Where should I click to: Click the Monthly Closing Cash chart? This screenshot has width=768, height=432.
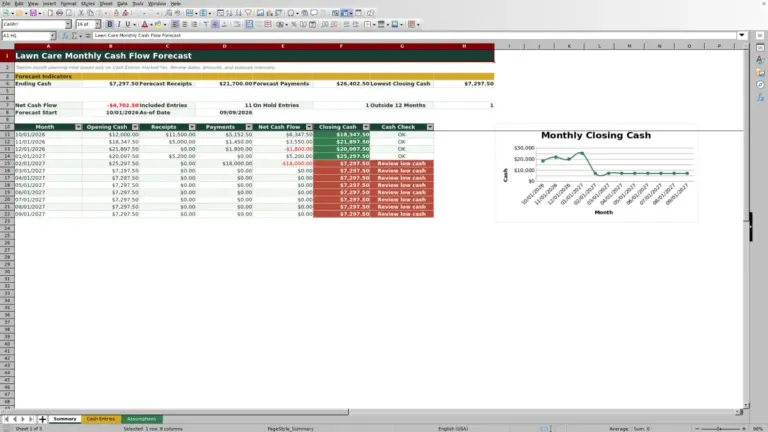596,174
